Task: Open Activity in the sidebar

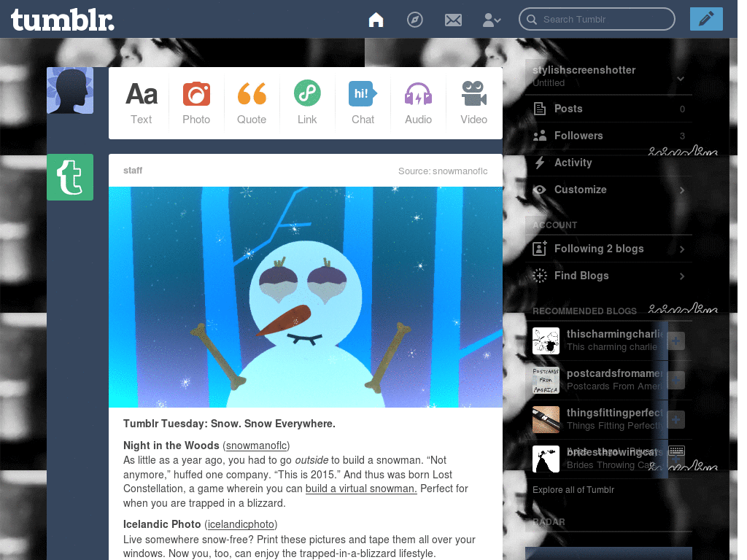Action: click(609, 163)
